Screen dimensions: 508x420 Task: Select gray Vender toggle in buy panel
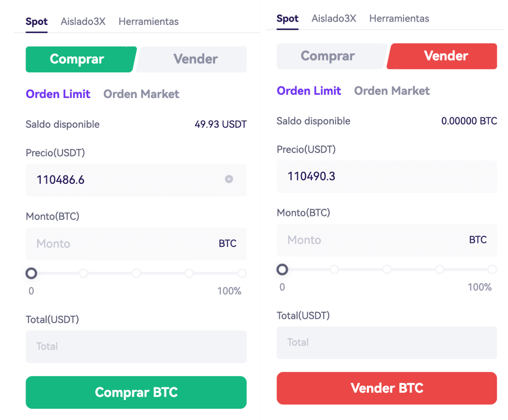click(x=192, y=59)
